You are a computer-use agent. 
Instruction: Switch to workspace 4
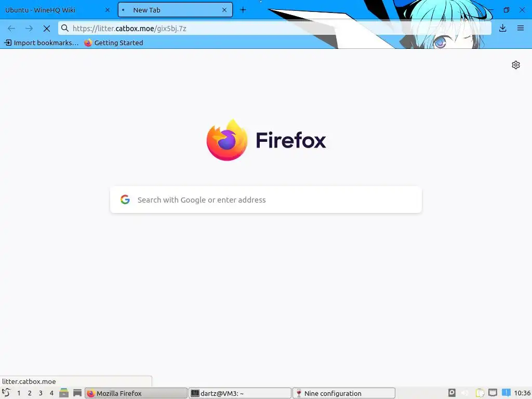[51, 393]
